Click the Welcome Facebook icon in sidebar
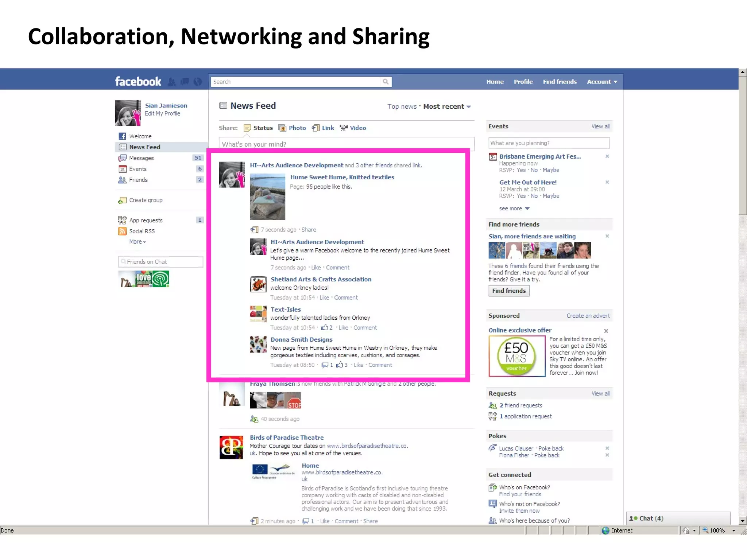This screenshot has height=560, width=747. point(123,136)
